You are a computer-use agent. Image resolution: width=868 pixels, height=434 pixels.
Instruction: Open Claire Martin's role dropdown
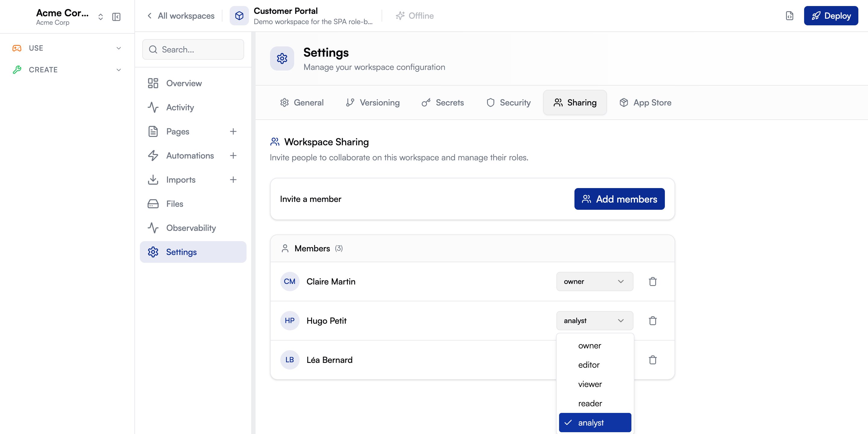click(x=594, y=281)
